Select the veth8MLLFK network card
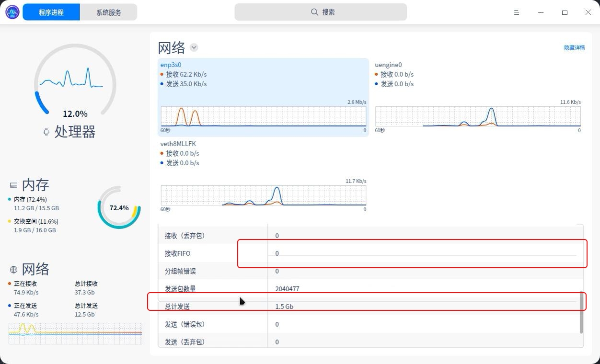Viewport: 600px width, 364px height. click(263, 176)
